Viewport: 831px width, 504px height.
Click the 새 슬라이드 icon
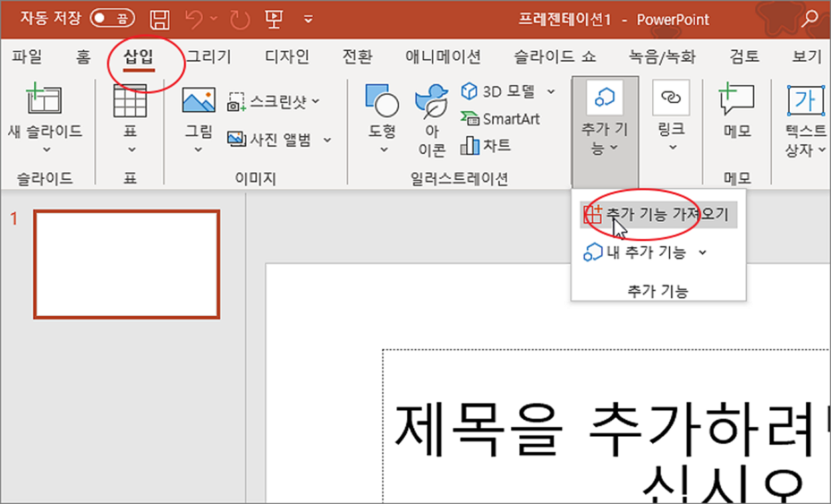pyautogui.click(x=45, y=100)
